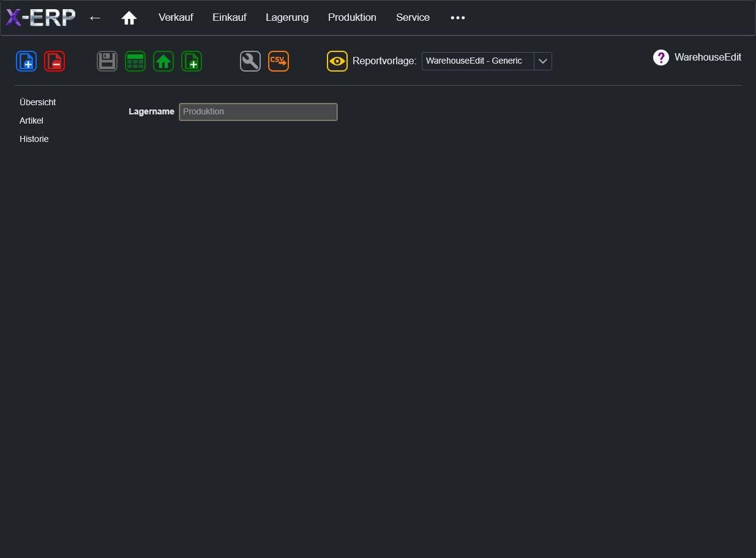The width and height of the screenshot is (756, 558).
Task: Select the Reportvorlage WarehouseEdit - Generic combo box
Action: coord(487,61)
